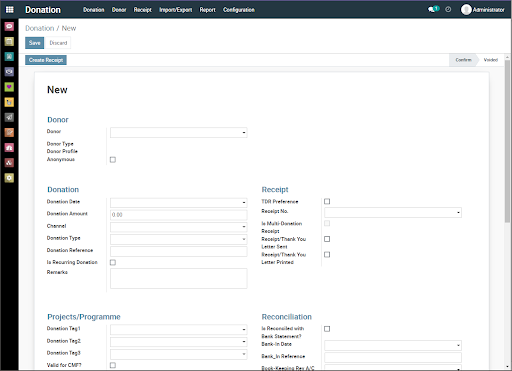Open the purple handshake app icon
The image size is (512, 371).
pyautogui.click(x=9, y=72)
